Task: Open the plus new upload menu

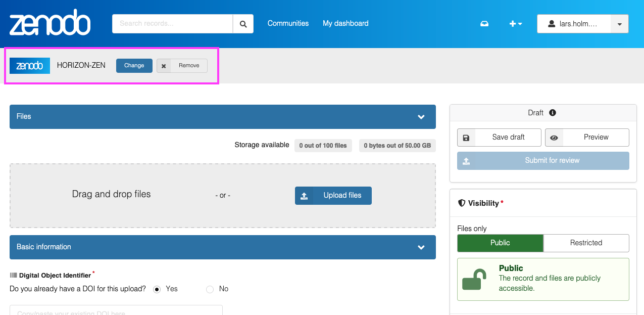Action: [x=515, y=24]
